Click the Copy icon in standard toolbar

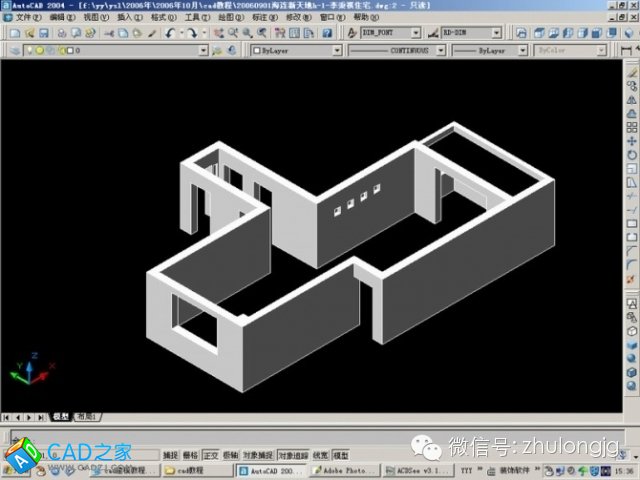click(x=123, y=33)
